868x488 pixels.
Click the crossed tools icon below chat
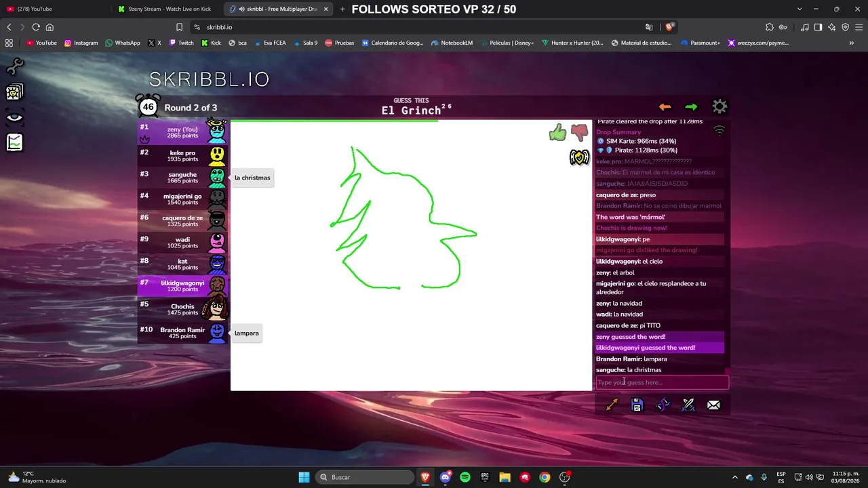[x=688, y=405]
